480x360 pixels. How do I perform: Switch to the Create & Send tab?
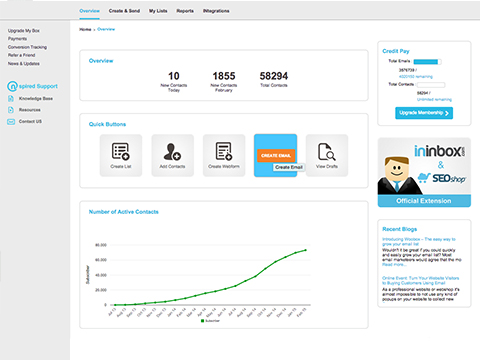[x=124, y=11]
